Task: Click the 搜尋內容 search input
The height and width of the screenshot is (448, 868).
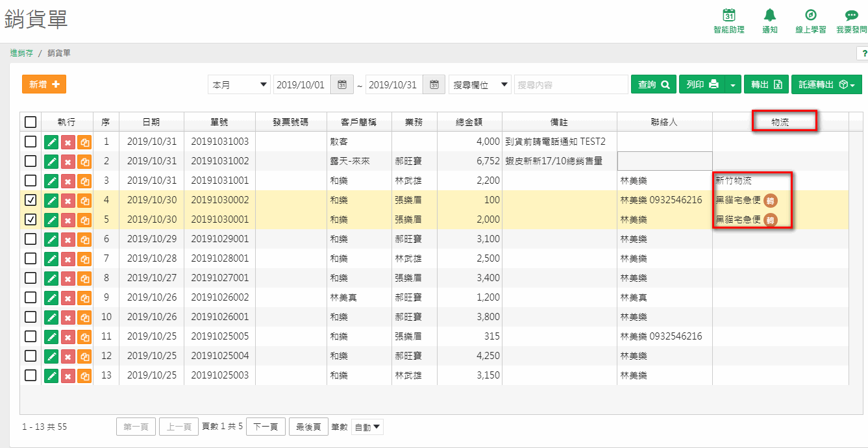Action: click(x=571, y=84)
